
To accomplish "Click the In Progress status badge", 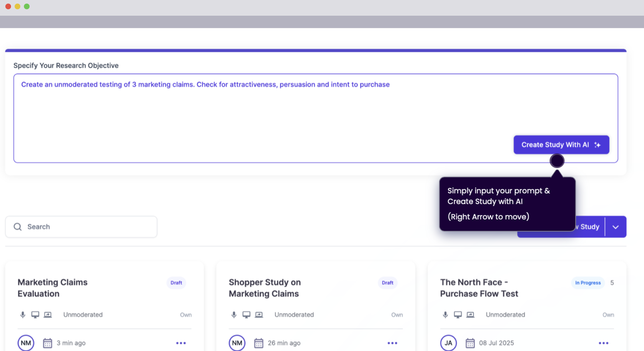I will pos(588,283).
